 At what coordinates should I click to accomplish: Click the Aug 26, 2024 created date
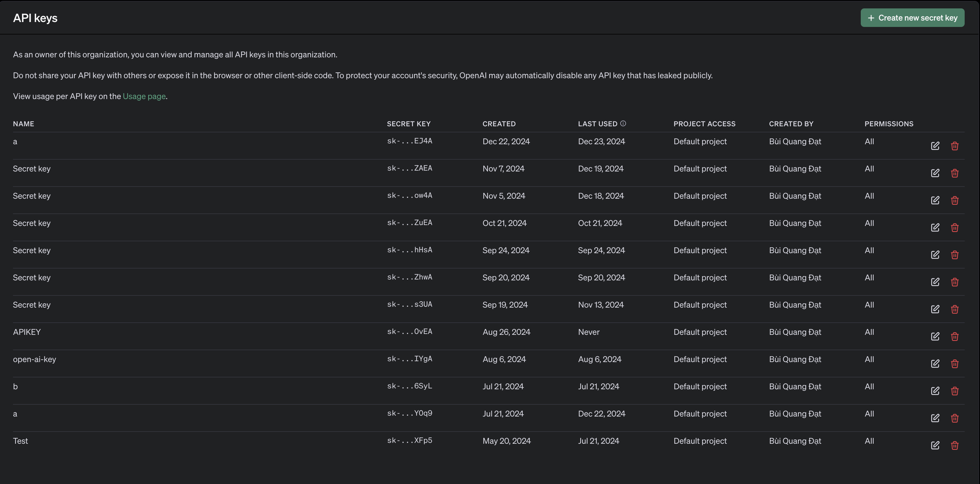(506, 332)
